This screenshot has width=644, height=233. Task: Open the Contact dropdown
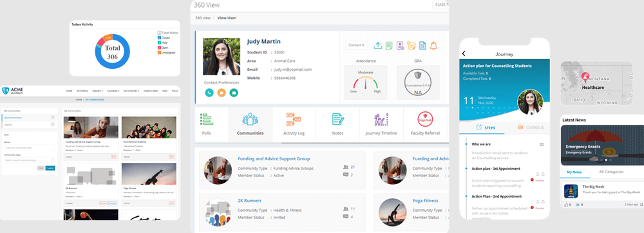(356, 45)
